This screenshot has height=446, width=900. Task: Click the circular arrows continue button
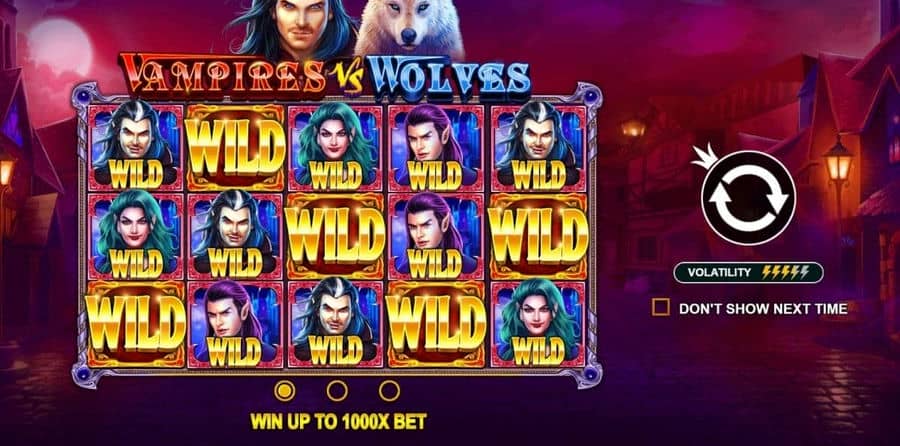[748, 197]
